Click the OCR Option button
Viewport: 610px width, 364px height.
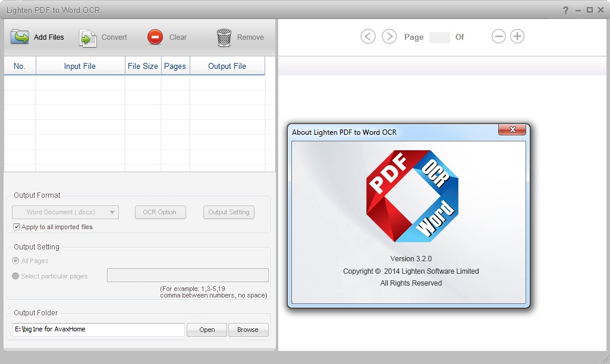coord(161,212)
